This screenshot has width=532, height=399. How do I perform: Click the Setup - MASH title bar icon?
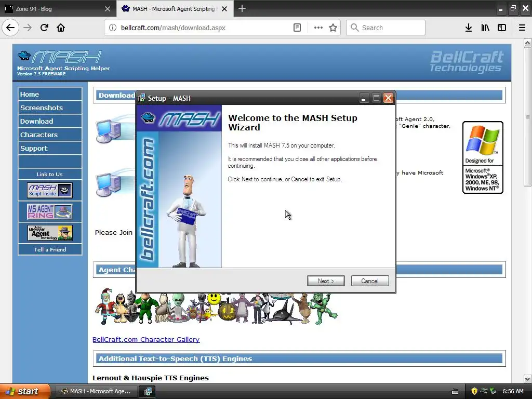tap(141, 98)
